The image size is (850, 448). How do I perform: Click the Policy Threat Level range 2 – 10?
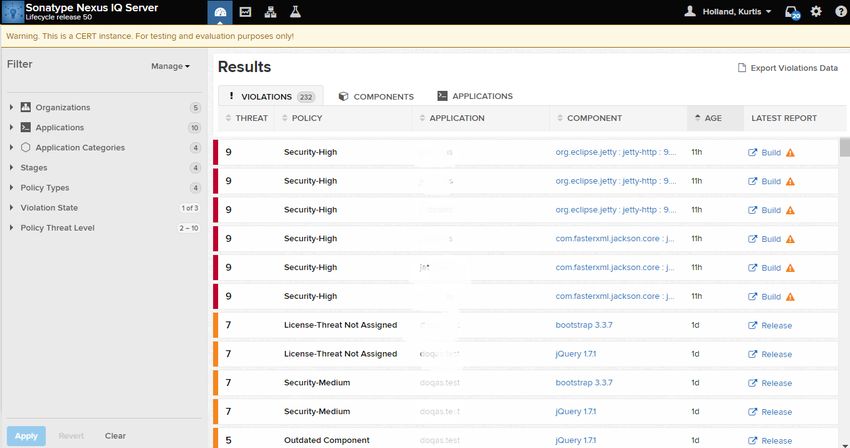[189, 228]
